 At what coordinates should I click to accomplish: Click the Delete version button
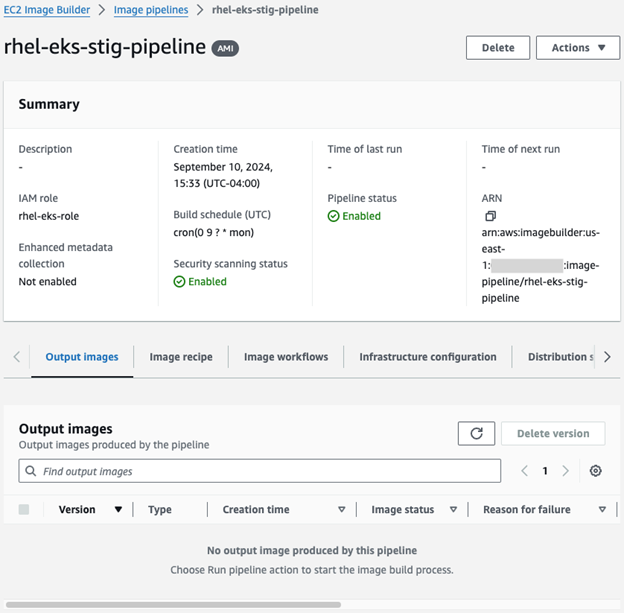point(553,433)
